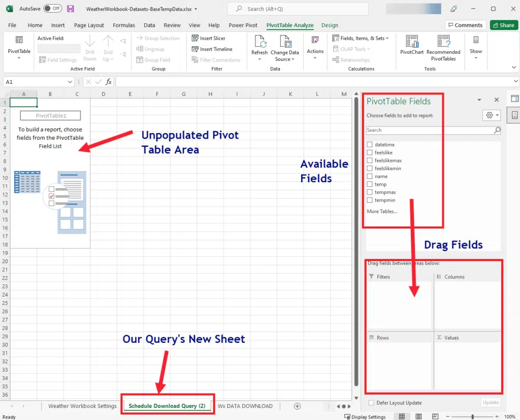Check the datetime field checkbox

(x=370, y=145)
